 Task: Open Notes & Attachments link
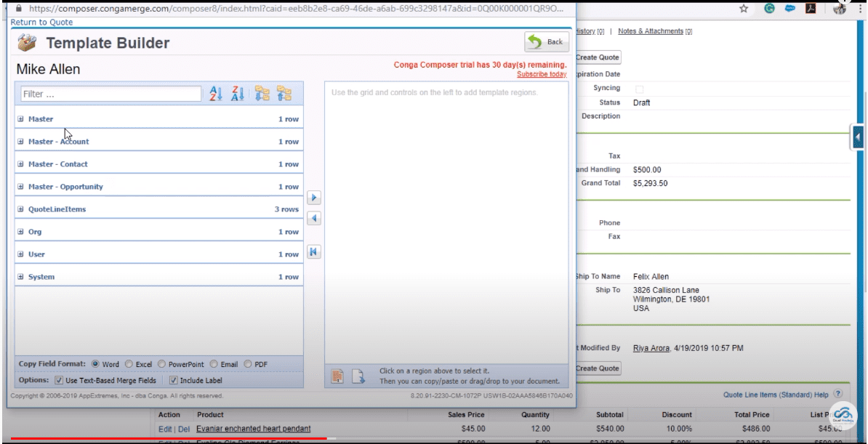(x=651, y=31)
